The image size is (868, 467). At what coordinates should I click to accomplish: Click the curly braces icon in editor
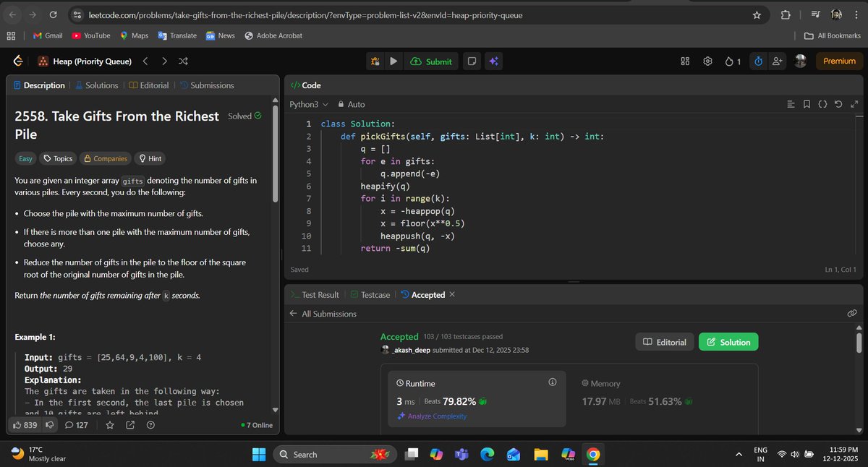(822, 104)
